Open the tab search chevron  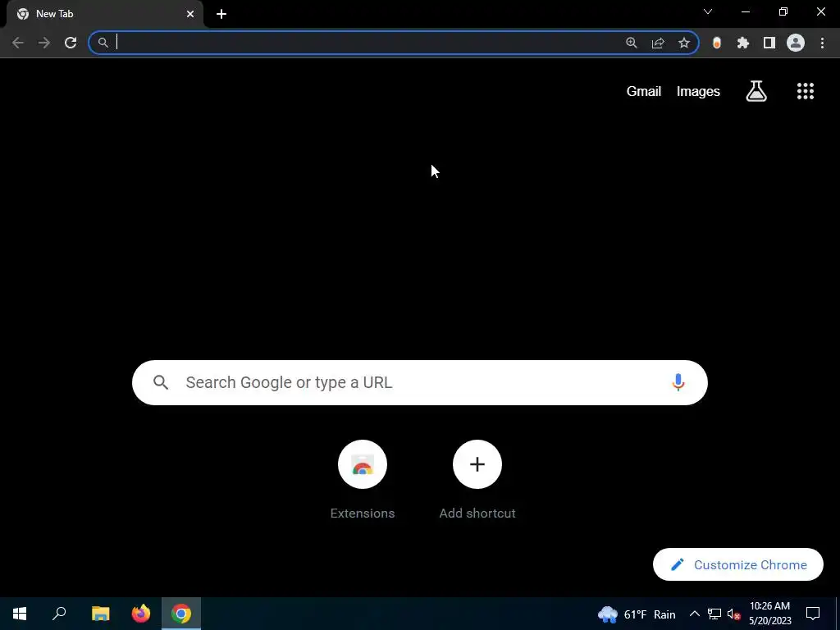pyautogui.click(x=708, y=11)
